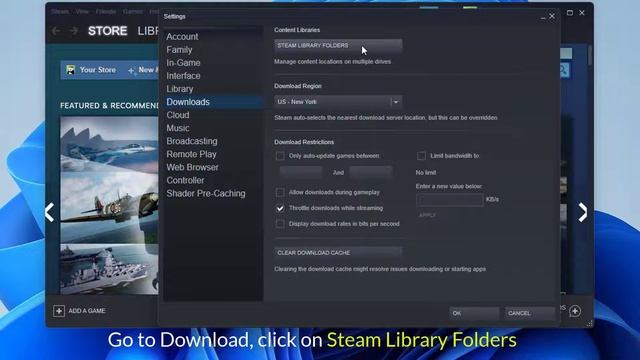Cancel the Settings dialog
The image size is (640, 360).
pos(529,313)
